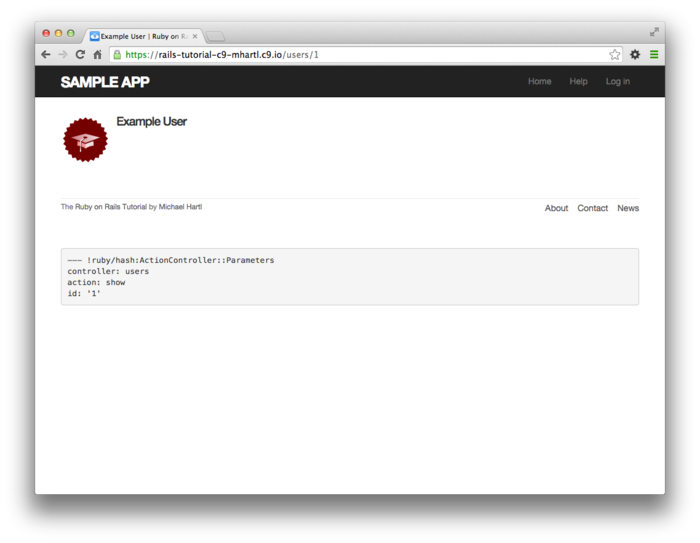Screen dimensions: 700x543
Task: Open the Home navigation link
Action: [539, 82]
